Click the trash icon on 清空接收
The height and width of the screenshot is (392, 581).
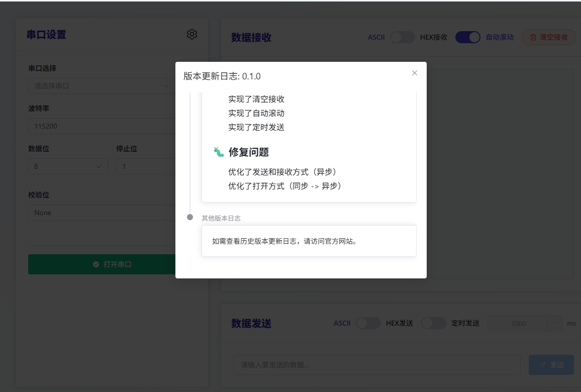pos(534,37)
